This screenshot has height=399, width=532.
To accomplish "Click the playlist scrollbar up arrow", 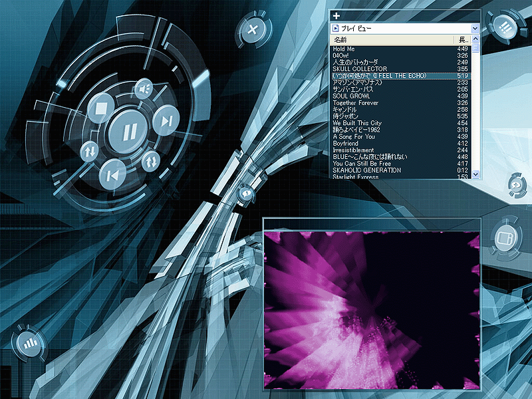I will click(475, 39).
